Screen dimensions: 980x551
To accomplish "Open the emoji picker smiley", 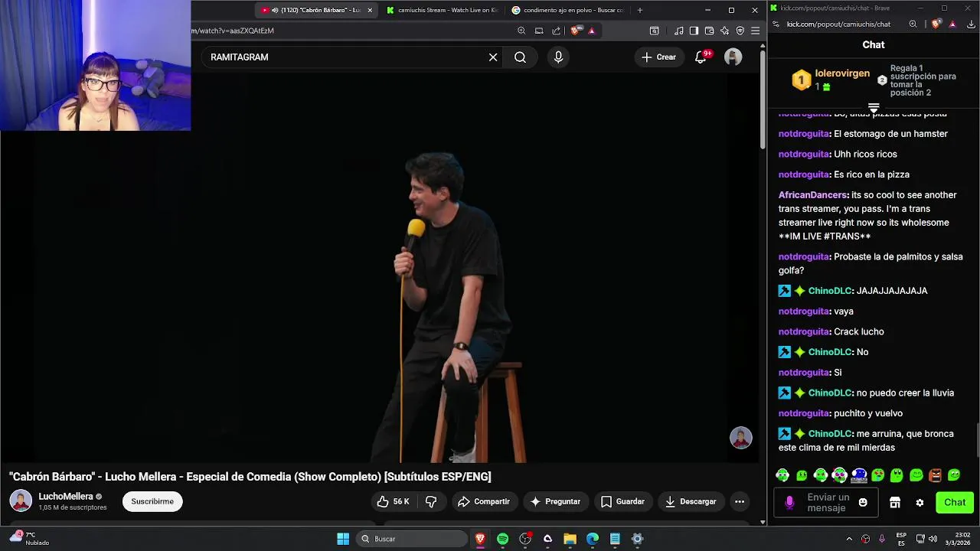I will pyautogui.click(x=863, y=503).
